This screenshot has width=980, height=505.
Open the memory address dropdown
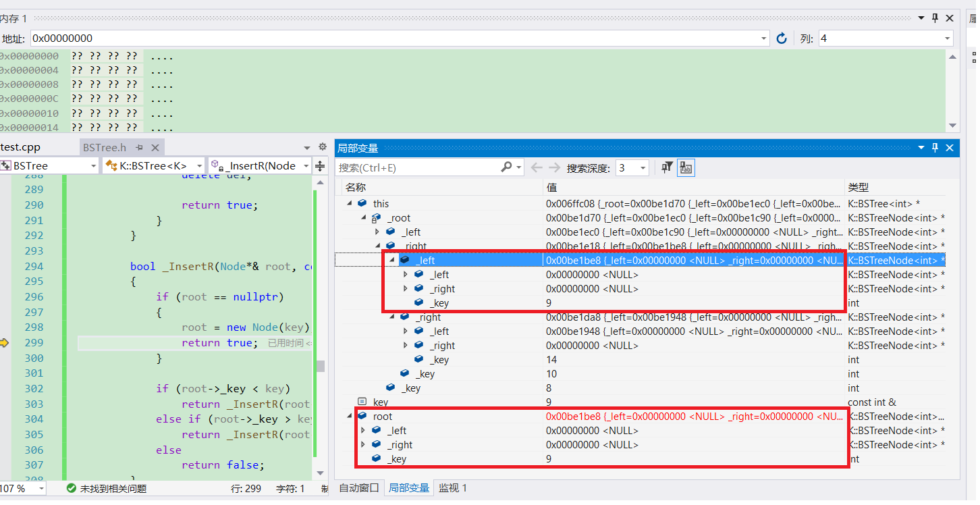click(764, 38)
